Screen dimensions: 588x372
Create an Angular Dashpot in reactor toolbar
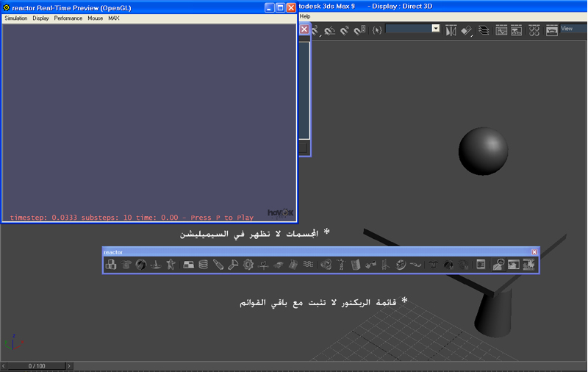233,265
